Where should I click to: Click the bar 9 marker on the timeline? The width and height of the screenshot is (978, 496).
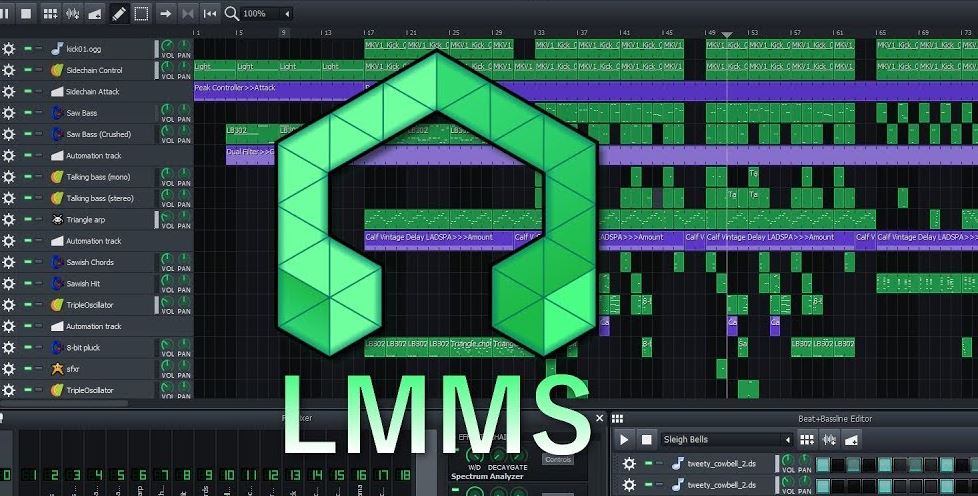click(x=284, y=32)
